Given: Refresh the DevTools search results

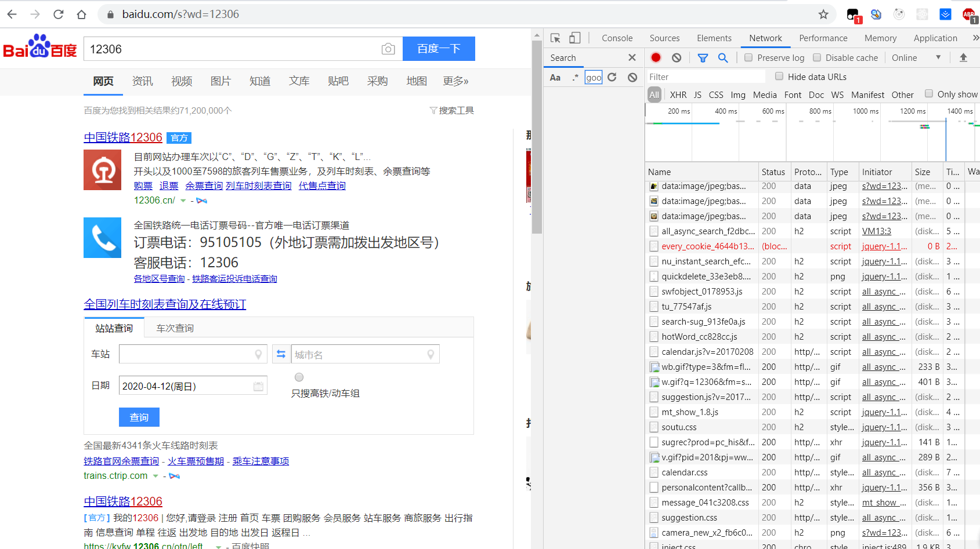Looking at the screenshot, I should (x=612, y=77).
